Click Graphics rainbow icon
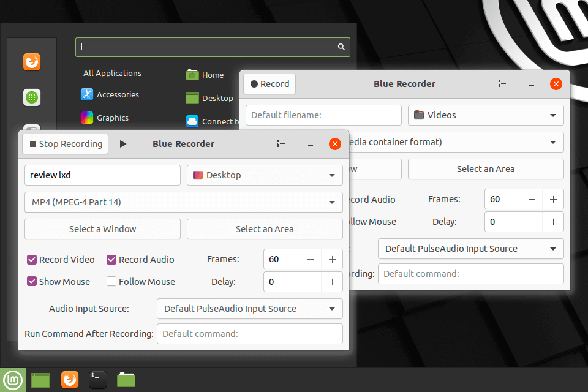Screen dimensions: 588x392 point(87,118)
